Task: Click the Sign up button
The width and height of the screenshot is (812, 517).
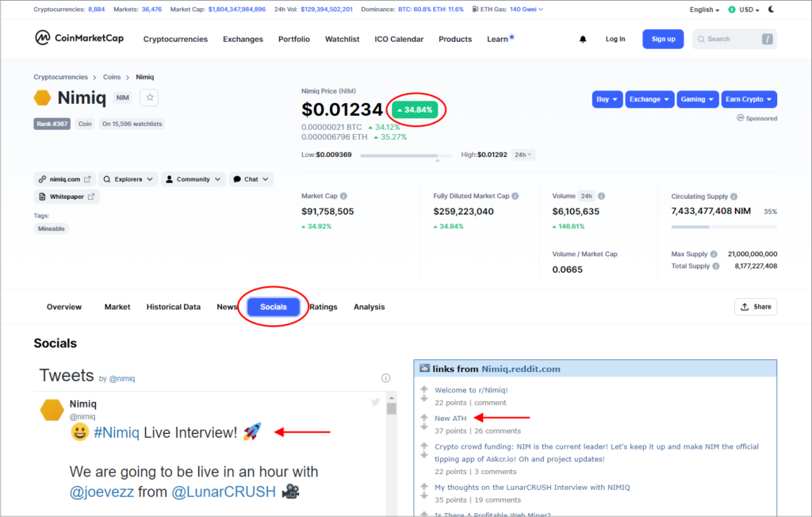Action: point(663,39)
